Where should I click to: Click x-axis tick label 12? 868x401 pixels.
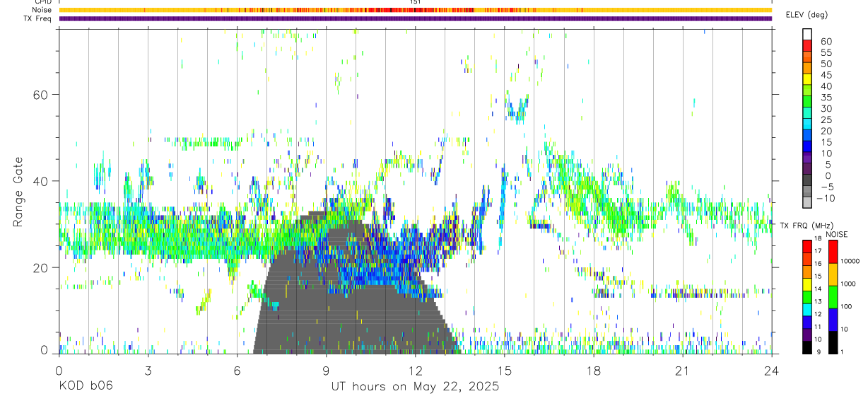click(415, 370)
